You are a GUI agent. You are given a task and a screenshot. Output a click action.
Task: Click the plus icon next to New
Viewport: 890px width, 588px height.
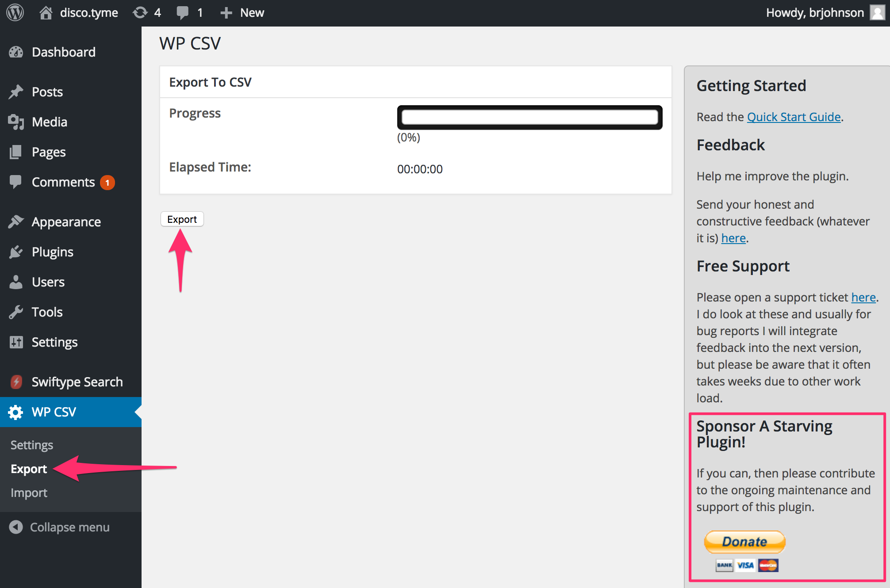coord(226,13)
